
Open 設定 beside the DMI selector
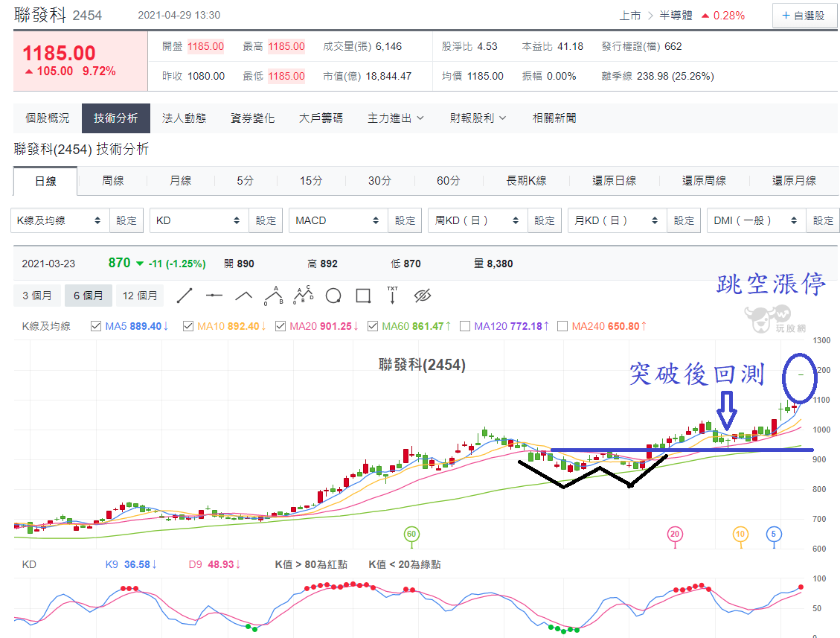(823, 220)
